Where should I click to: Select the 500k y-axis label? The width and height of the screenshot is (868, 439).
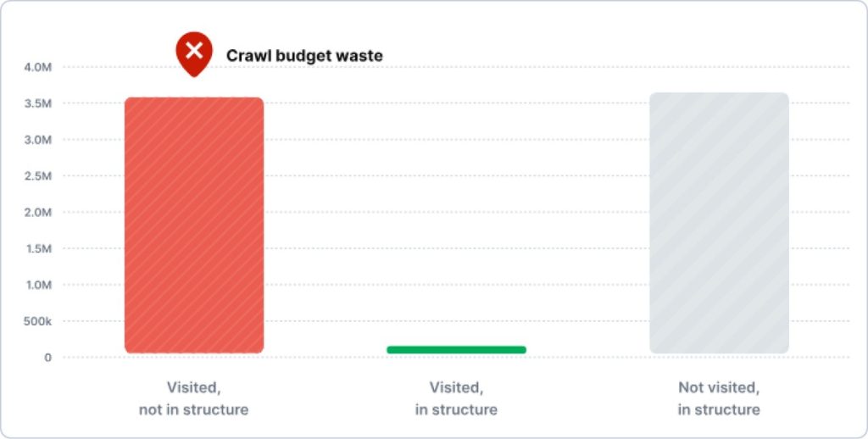36,321
